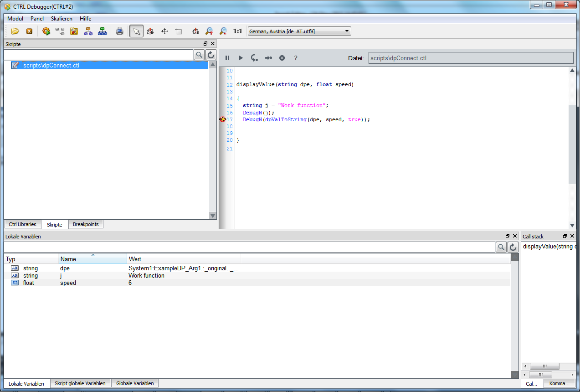Select scripts\dpConnect.ctl in the script list
The image size is (580, 392).
51,65
